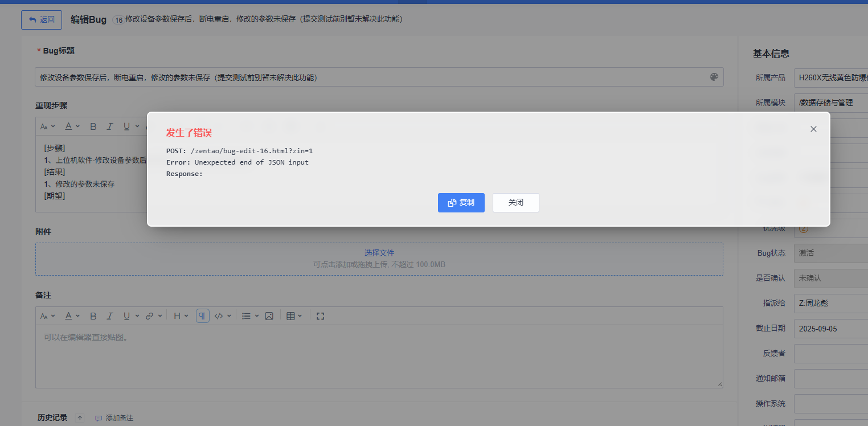Open the 指派给 dropdown showing Z:周龙彪

831,303
